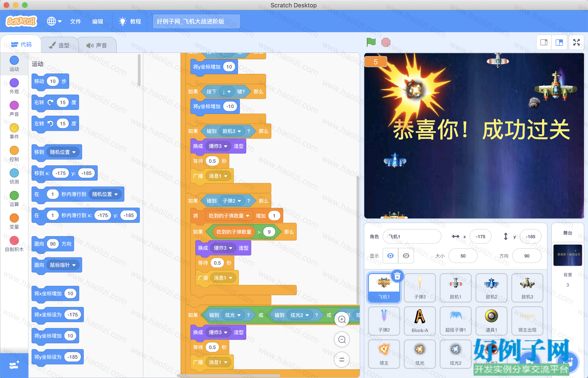This screenshot has height=378, width=588.
Task: Zoom out the code workspace
Action: (x=342, y=339)
